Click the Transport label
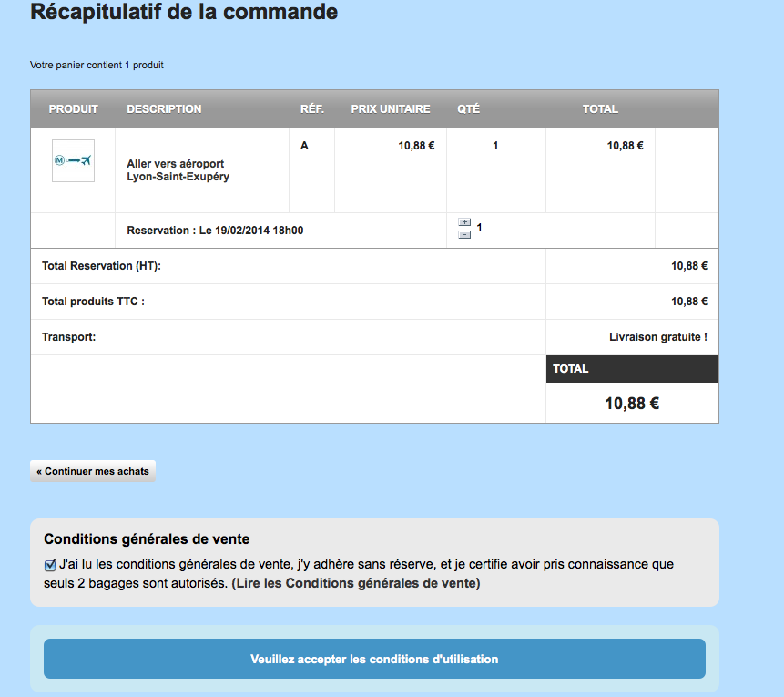 click(68, 337)
